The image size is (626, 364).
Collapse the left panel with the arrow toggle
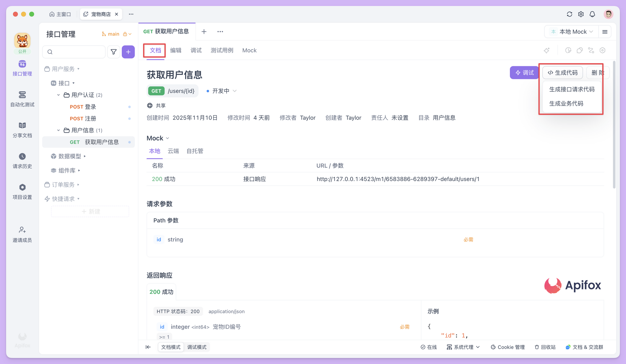point(148,347)
